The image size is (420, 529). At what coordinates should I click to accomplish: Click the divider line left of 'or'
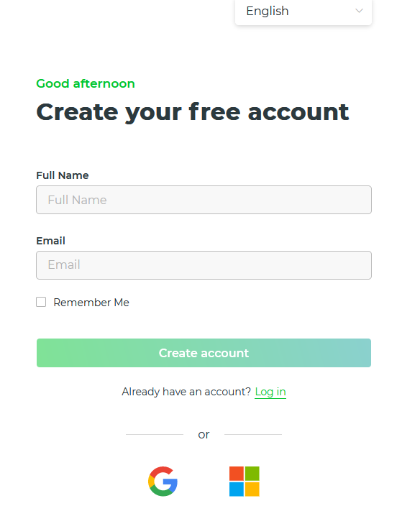155,435
